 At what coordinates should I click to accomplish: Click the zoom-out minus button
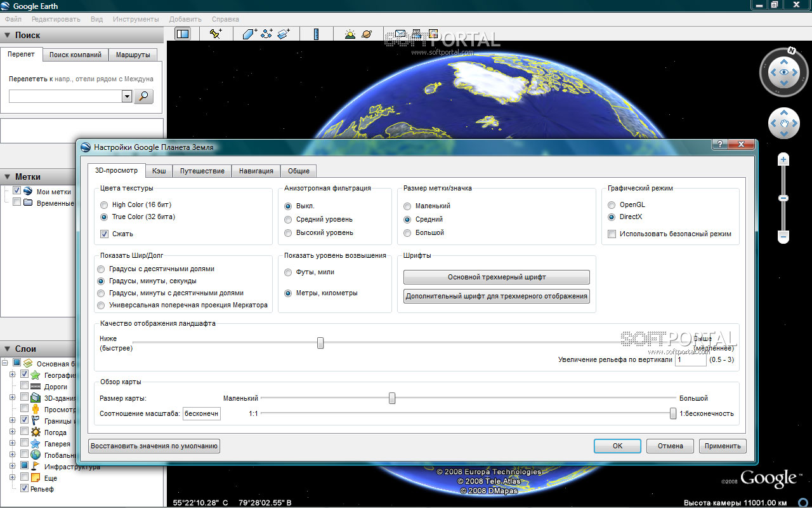click(783, 237)
